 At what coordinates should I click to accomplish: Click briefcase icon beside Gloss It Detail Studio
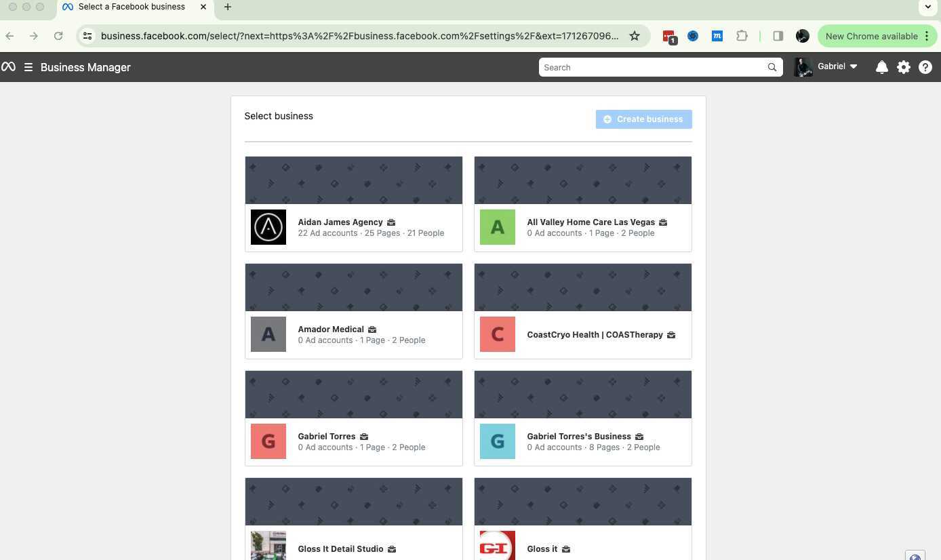392,549
